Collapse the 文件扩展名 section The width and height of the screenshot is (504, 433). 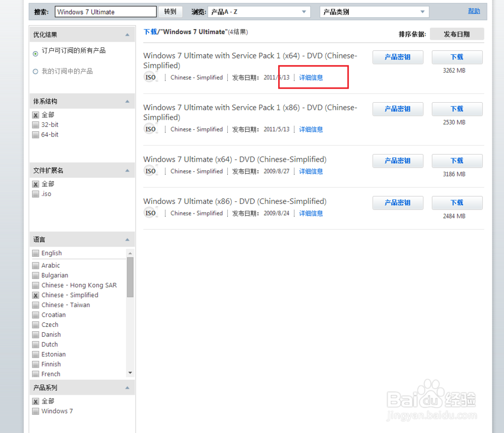(x=128, y=171)
